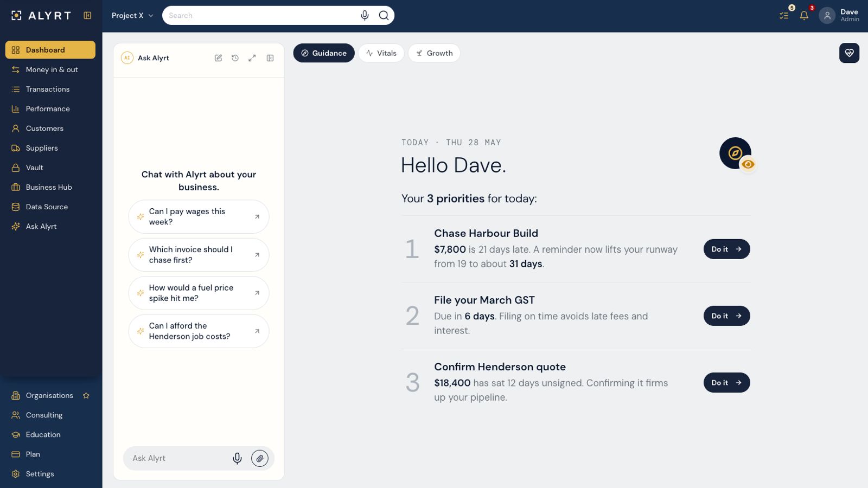Collapse the sidebar with the panel icon

(87, 16)
